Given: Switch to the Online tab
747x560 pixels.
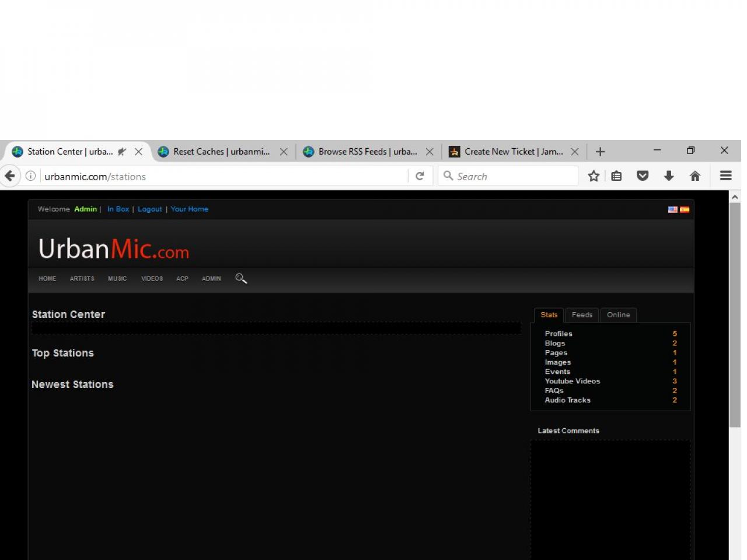Looking at the screenshot, I should (618, 315).
